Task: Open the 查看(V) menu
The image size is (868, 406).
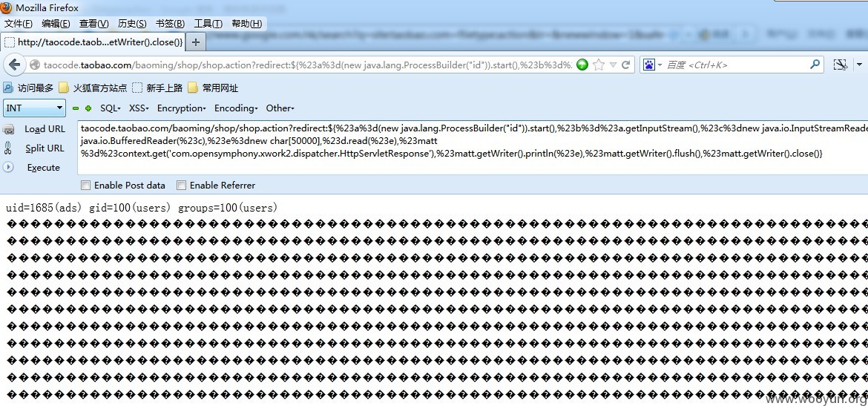Action: pos(94,23)
